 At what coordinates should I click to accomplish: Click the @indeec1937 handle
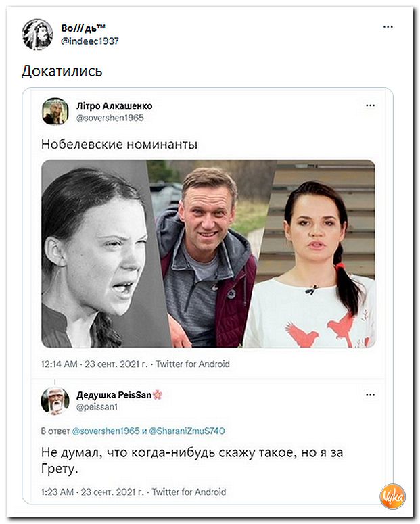(x=90, y=41)
